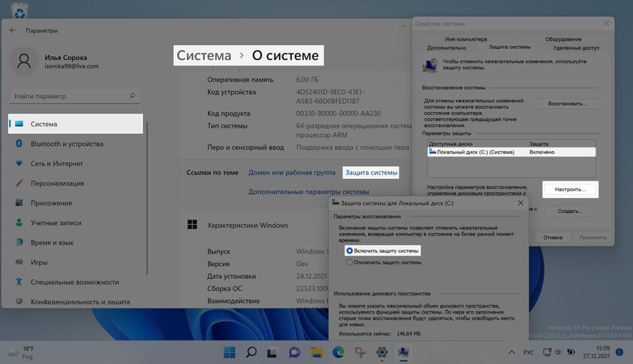
Task: Open taskbar Search magnifier
Action: [x=251, y=352]
